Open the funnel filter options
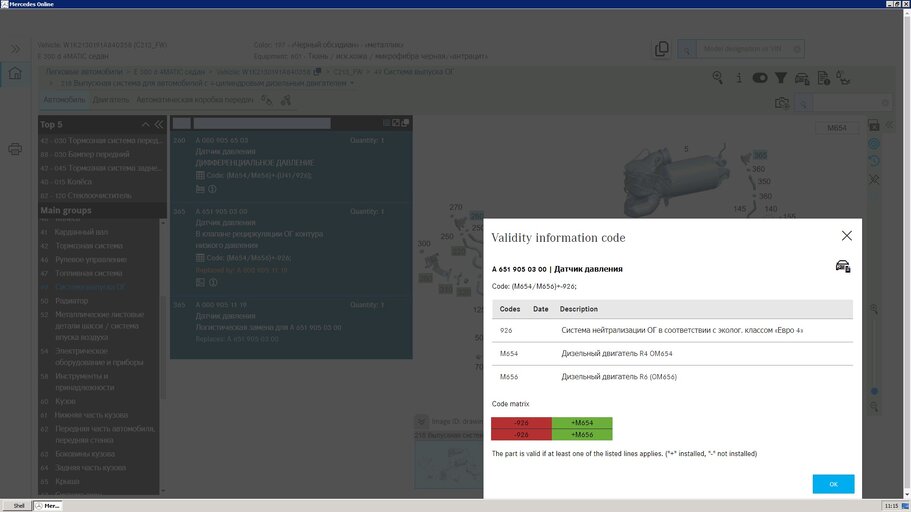Viewport: 911px width, 512px height. coord(780,77)
